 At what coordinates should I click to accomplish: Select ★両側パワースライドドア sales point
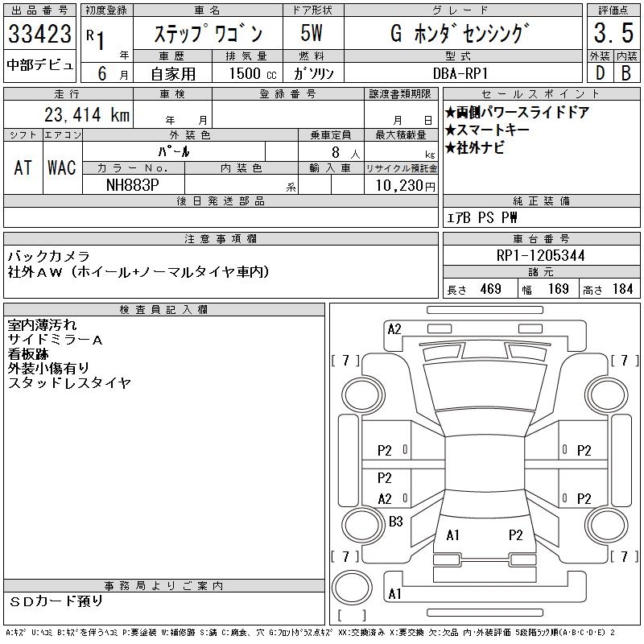click(x=517, y=112)
